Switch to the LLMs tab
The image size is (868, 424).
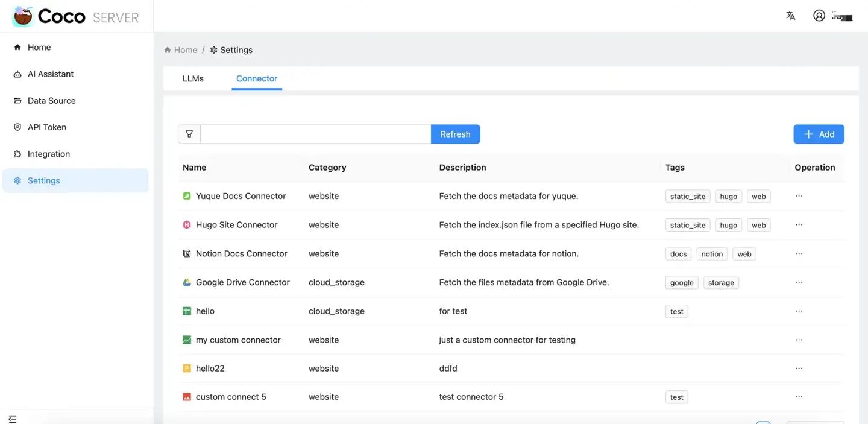click(193, 78)
